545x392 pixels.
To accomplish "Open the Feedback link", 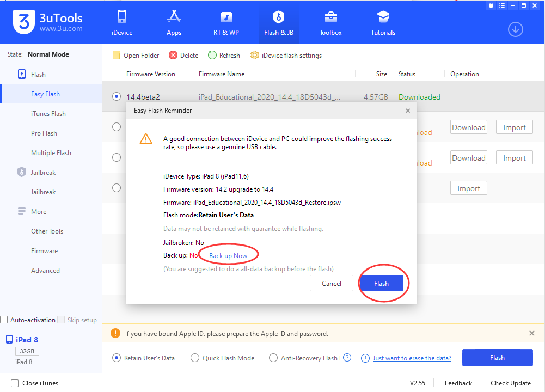I will [458, 383].
